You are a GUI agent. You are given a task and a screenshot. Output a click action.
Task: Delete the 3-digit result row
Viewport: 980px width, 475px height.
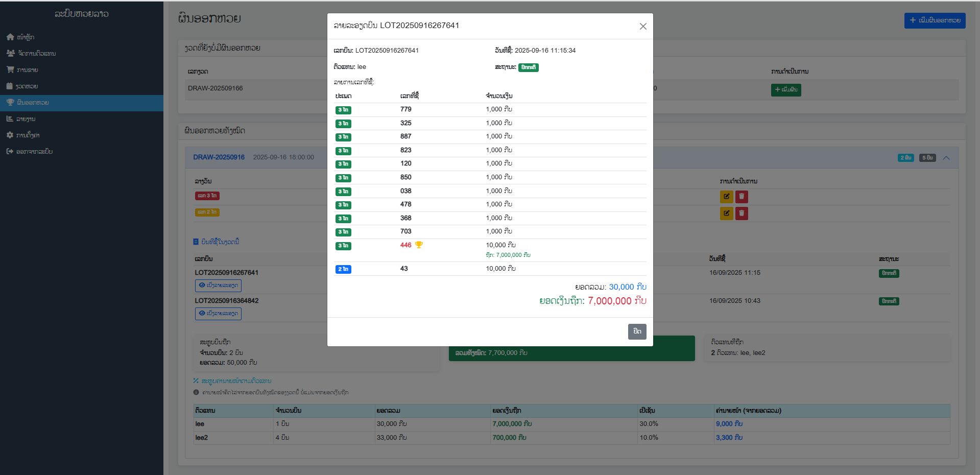[742, 197]
